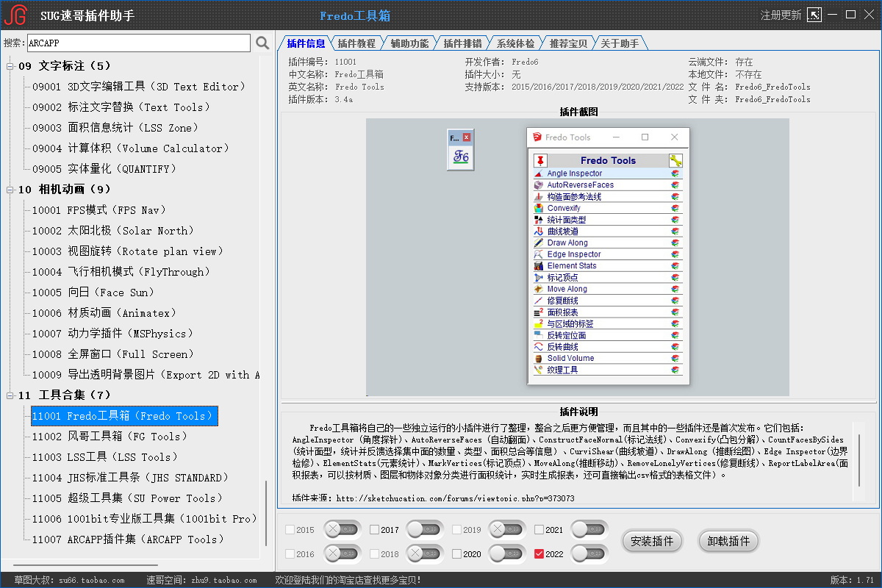Select 10008 全屏窗口 (Full Screen)
Viewport: 882px width, 588px height.
pyautogui.click(x=114, y=354)
